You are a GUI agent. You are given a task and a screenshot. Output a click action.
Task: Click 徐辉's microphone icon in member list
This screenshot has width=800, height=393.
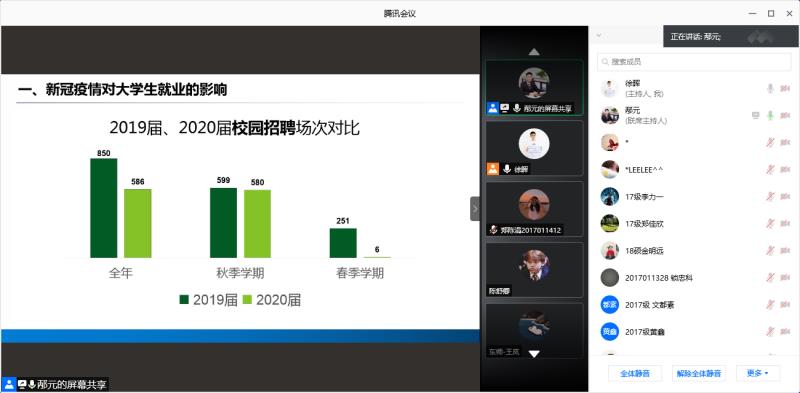pyautogui.click(x=770, y=89)
